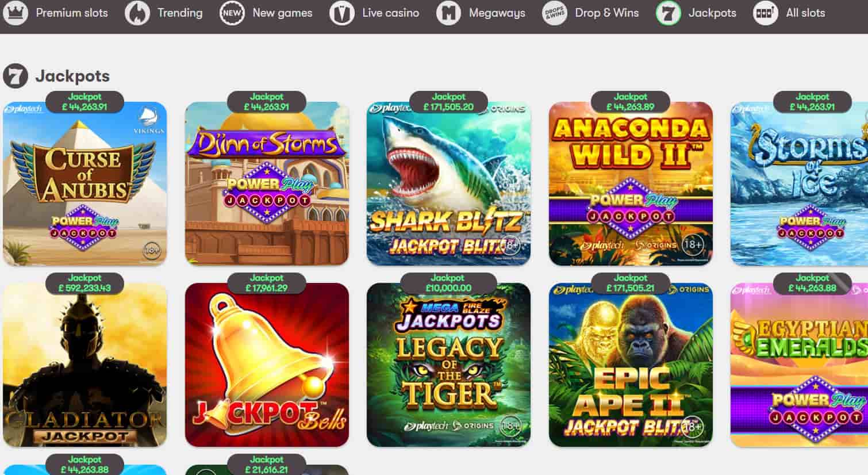The height and width of the screenshot is (475, 868).
Task: Click the Megaways M icon
Action: click(x=448, y=13)
